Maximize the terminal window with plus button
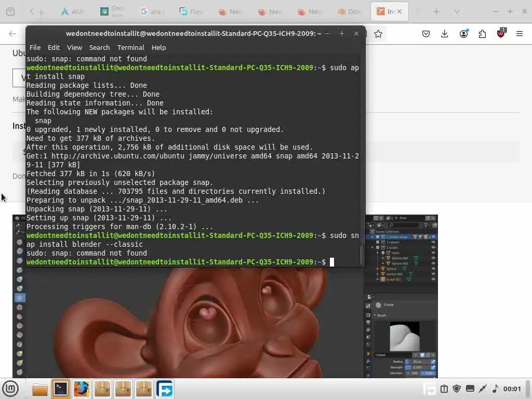This screenshot has width=532, height=399. tap(342, 33)
